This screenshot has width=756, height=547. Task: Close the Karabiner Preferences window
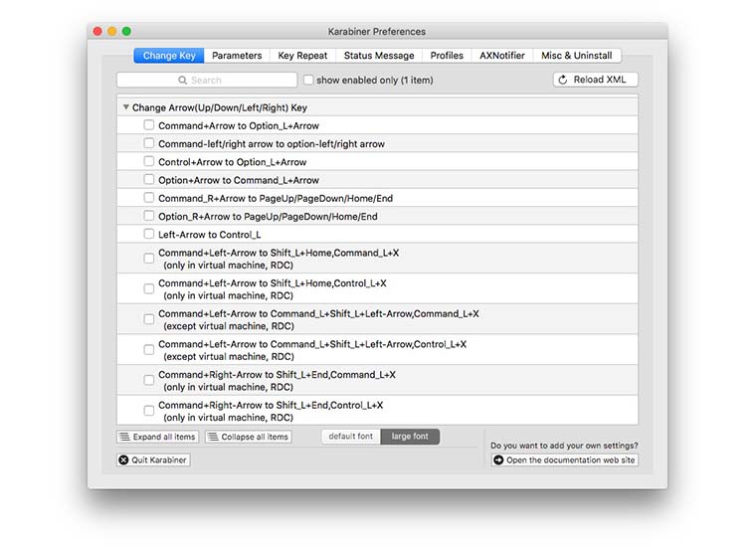pos(97,31)
